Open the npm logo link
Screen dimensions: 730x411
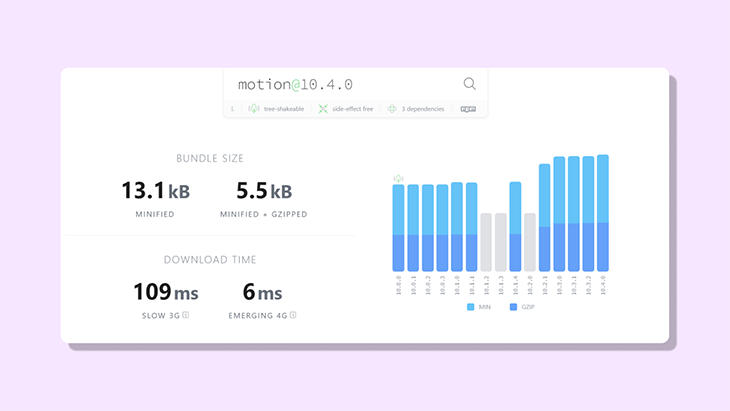(x=468, y=109)
